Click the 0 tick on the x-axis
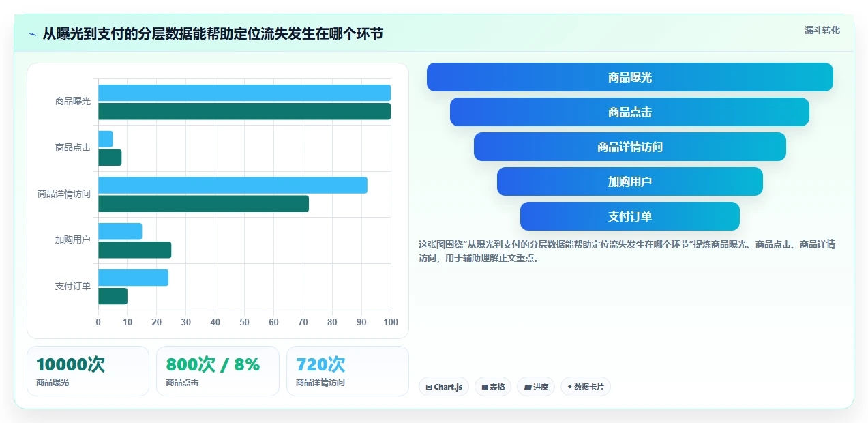This screenshot has width=868, height=423. (98, 322)
